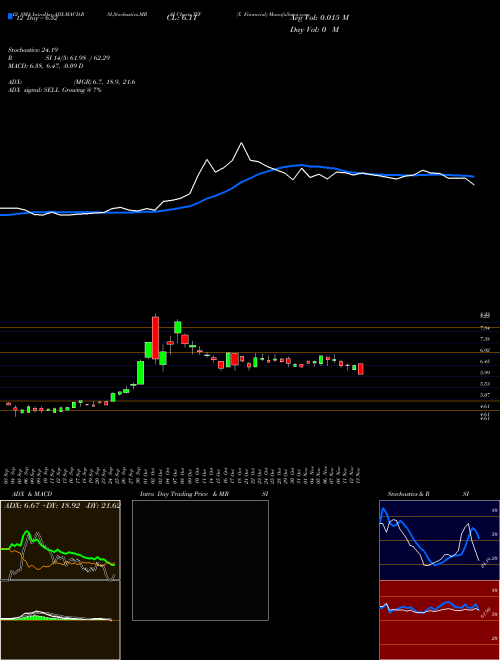
Task: Click the 5.53 price axis label
Action: point(485,384)
